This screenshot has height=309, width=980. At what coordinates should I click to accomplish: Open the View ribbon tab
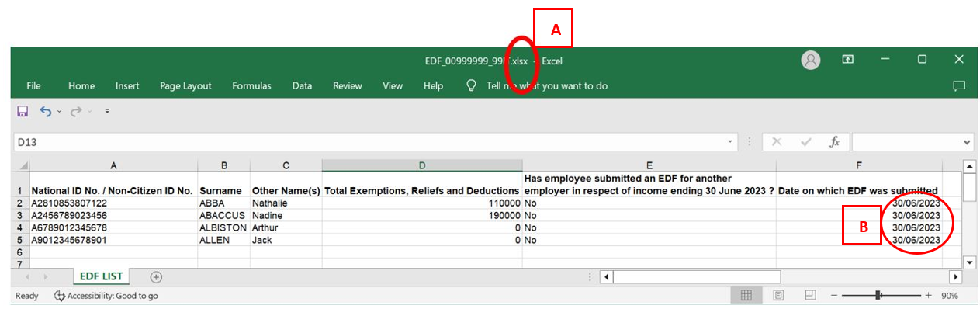pos(393,86)
